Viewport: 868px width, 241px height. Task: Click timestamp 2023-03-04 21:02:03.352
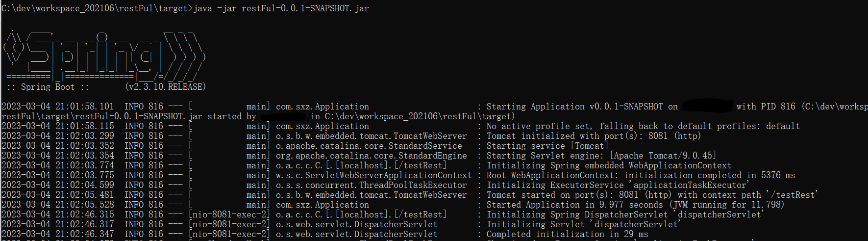(x=58, y=146)
